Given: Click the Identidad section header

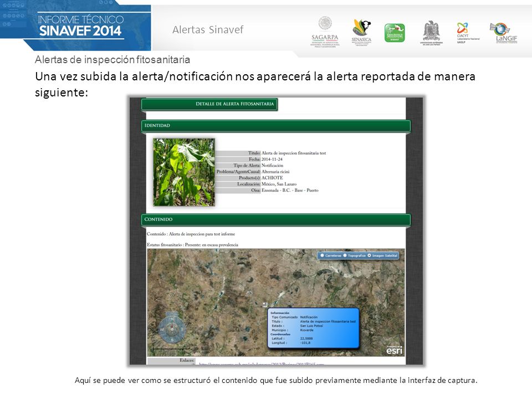Looking at the screenshot, I should point(276,126).
